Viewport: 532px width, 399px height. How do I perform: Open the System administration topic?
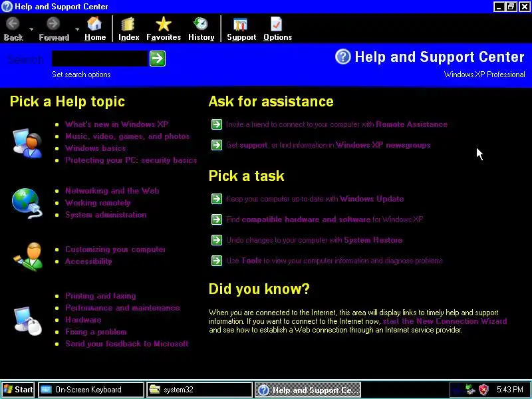[106, 215]
